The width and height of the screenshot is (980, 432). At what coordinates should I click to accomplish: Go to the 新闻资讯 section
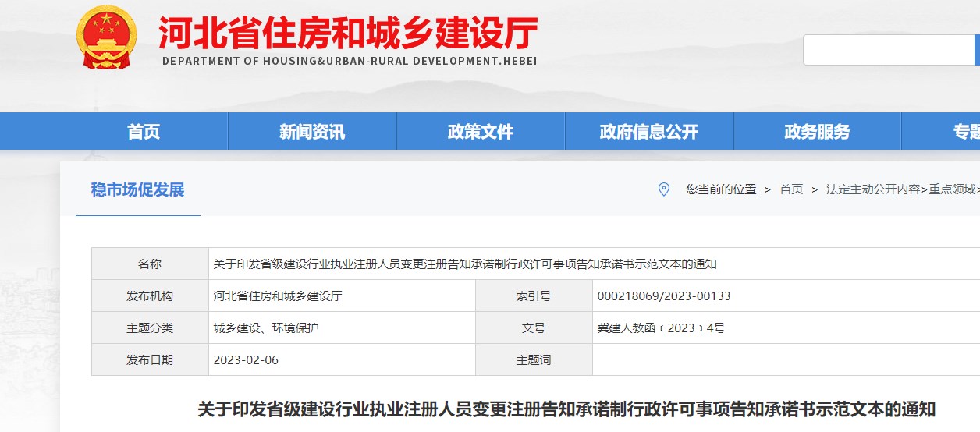(x=312, y=132)
